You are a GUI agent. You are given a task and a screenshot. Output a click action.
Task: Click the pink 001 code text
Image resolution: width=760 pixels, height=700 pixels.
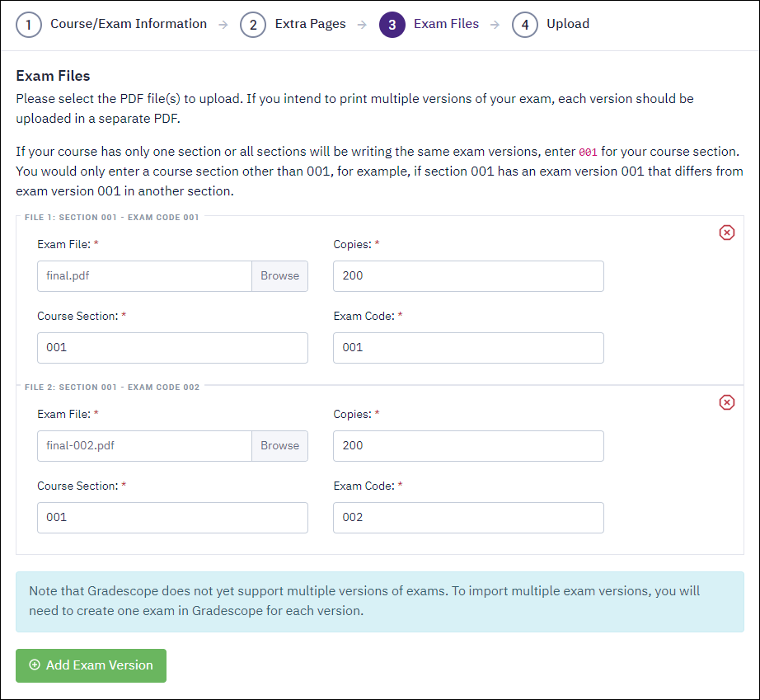click(588, 153)
